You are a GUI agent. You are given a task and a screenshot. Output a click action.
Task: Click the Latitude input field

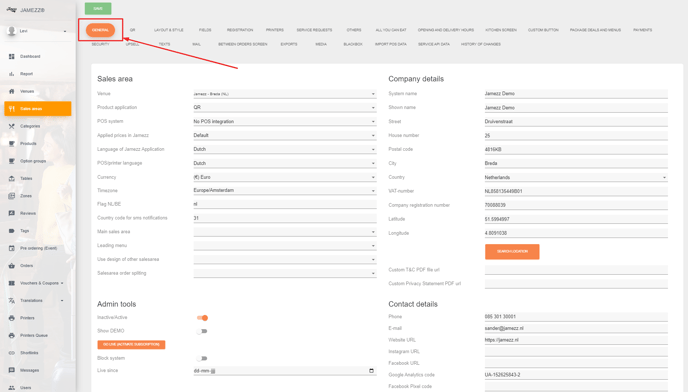click(x=576, y=219)
